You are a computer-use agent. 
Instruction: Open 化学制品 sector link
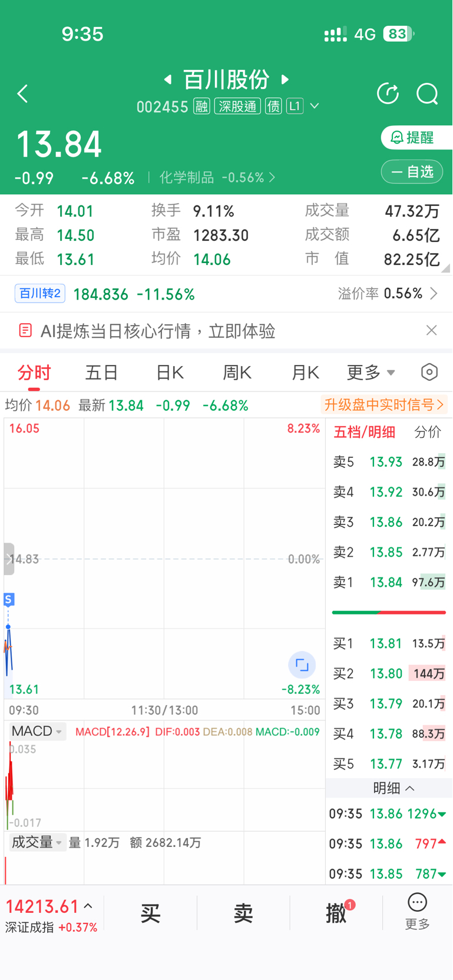[217, 177]
